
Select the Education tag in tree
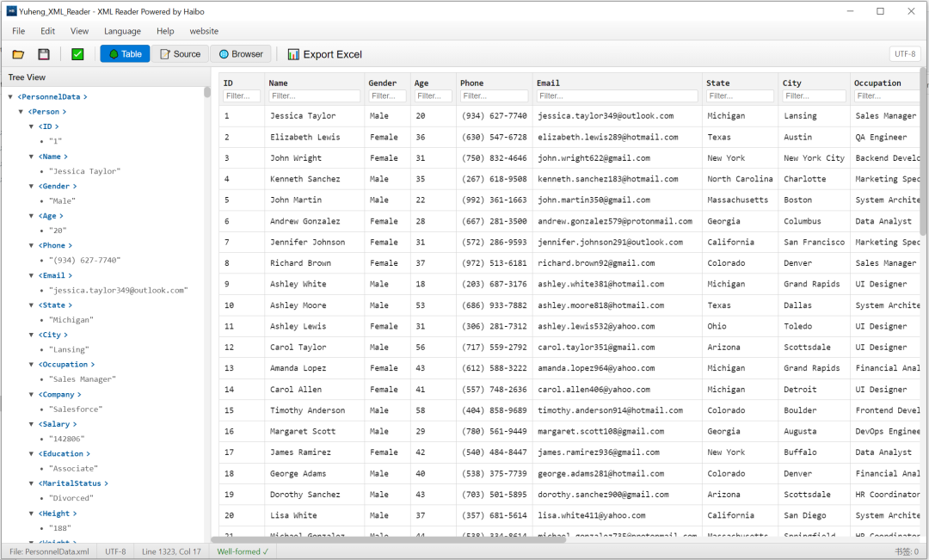point(64,454)
